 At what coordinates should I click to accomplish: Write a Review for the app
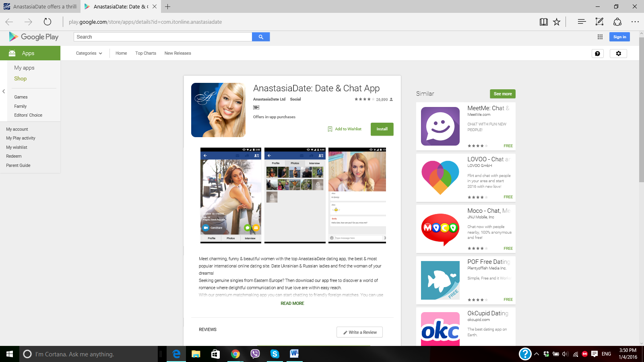tap(359, 332)
